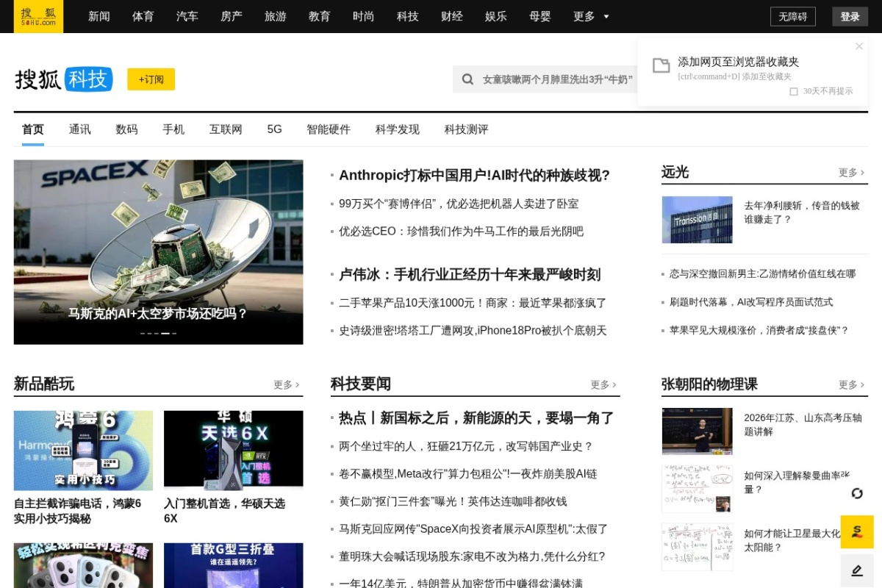Image resolution: width=882 pixels, height=588 pixels.
Task: Click 母婴 in the top menu
Action: 540,16
